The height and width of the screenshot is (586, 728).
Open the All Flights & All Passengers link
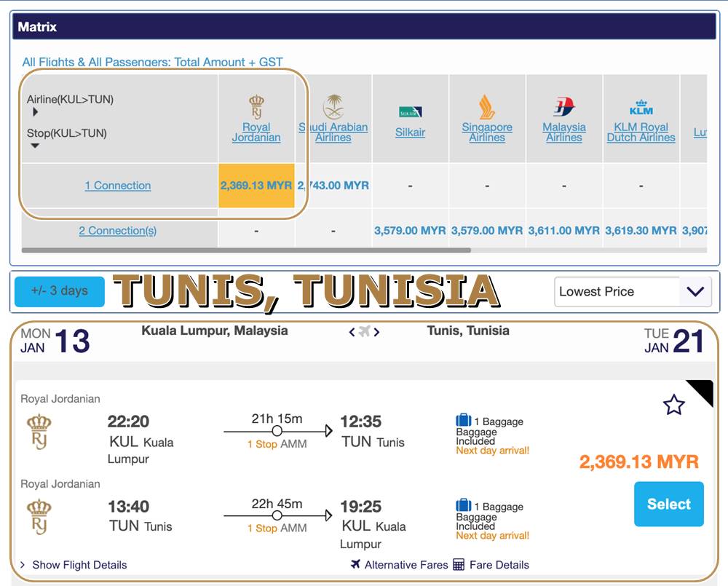coord(152,62)
